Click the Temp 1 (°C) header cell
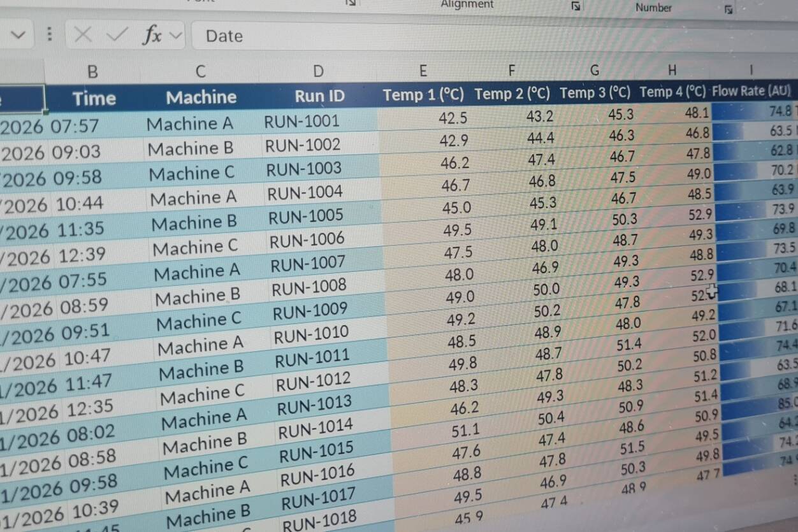Screen dimensions: 798x532 click(424, 95)
